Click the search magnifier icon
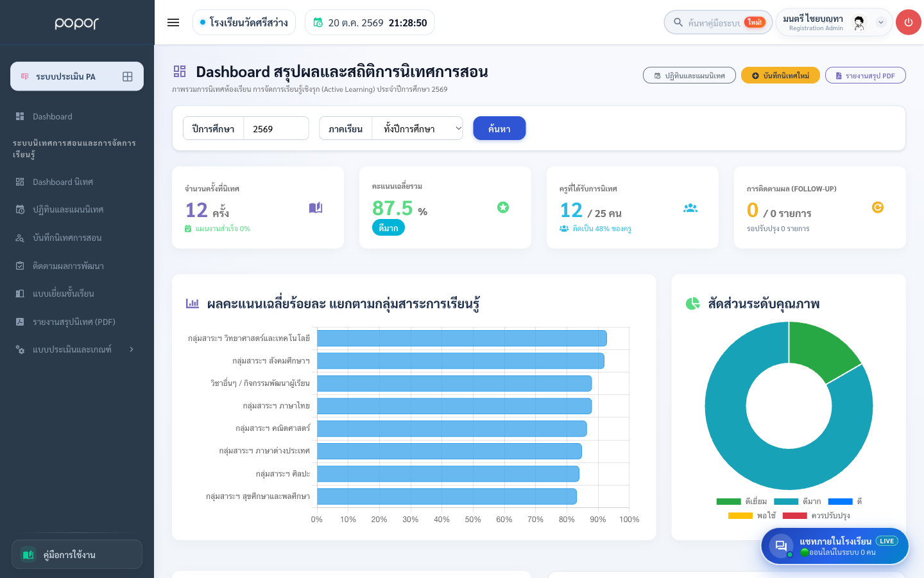This screenshot has height=578, width=924. coord(678,22)
